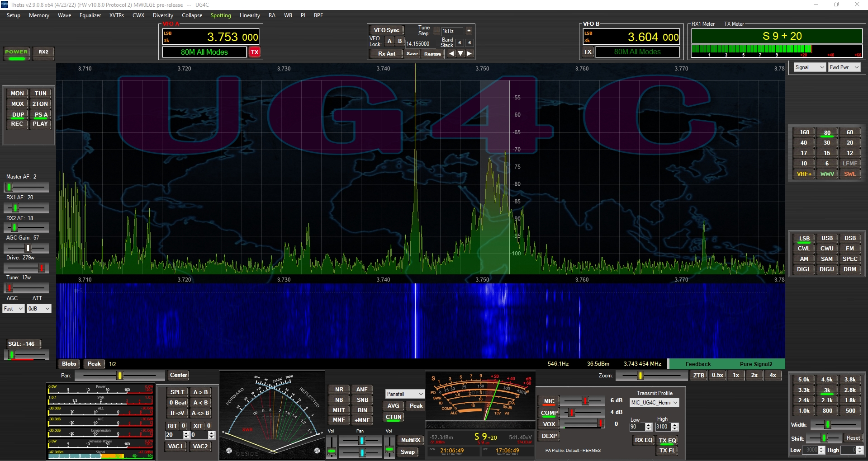
Task: Click the VFO Lock frequency field 14.155000
Action: [421, 44]
